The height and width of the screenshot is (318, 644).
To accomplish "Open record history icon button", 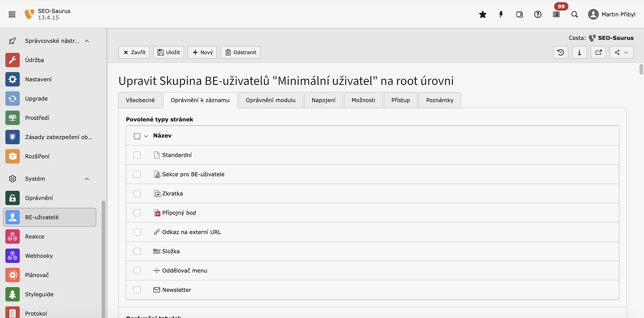I will (x=560, y=53).
